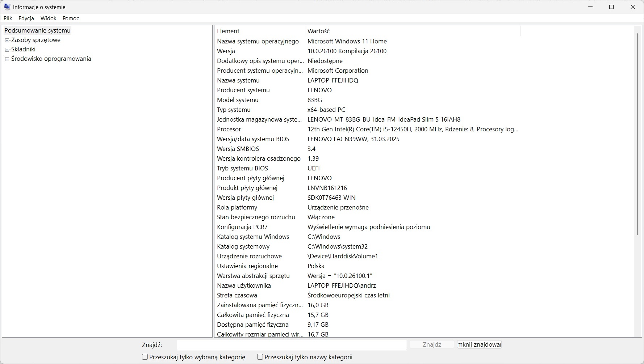Image resolution: width=644 pixels, height=364 pixels.
Task: Select the Strefa czasowa row
Action: (368, 295)
